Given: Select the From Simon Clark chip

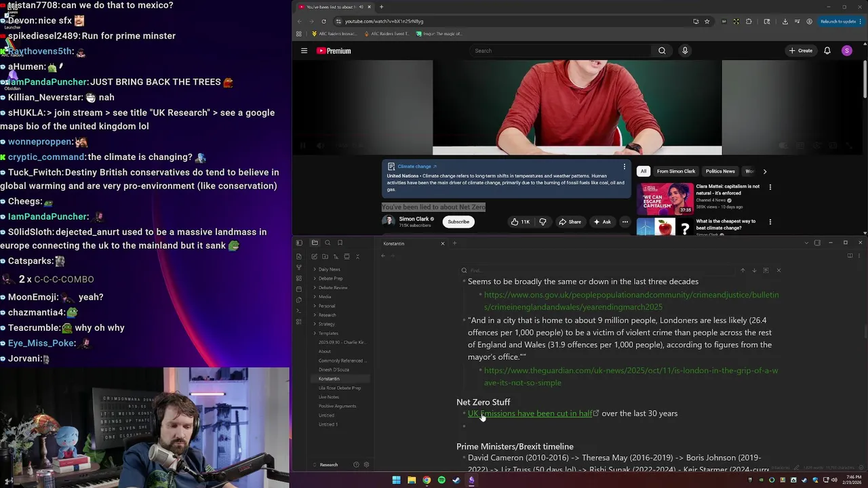Looking at the screenshot, I should [x=676, y=171].
